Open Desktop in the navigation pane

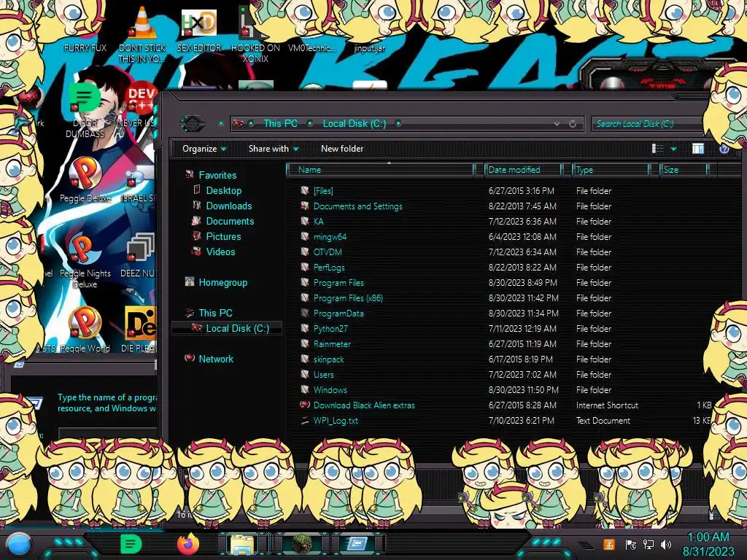click(x=223, y=190)
